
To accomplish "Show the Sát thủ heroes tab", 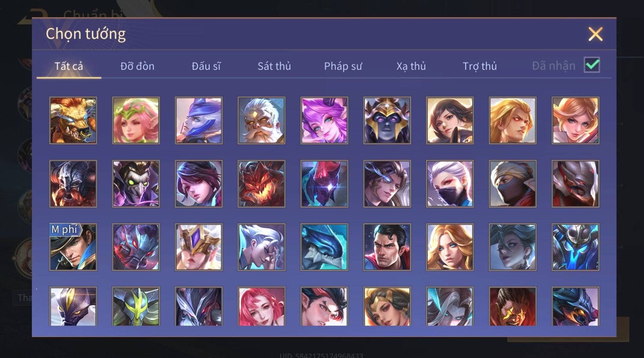I will [274, 66].
